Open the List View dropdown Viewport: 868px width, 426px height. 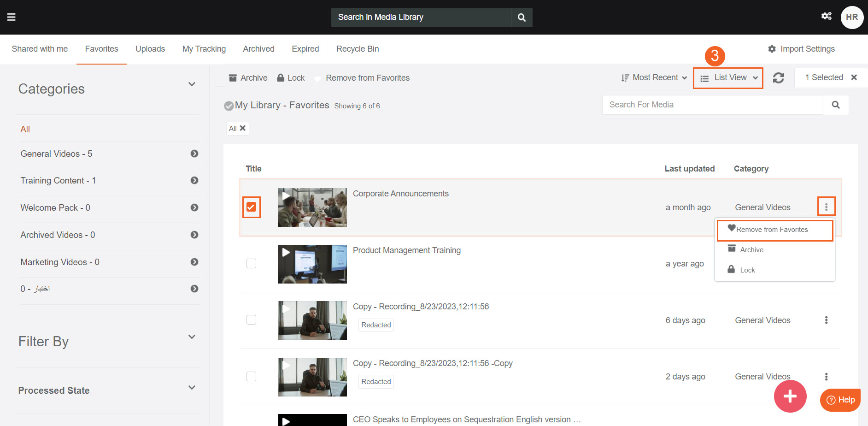(x=728, y=78)
